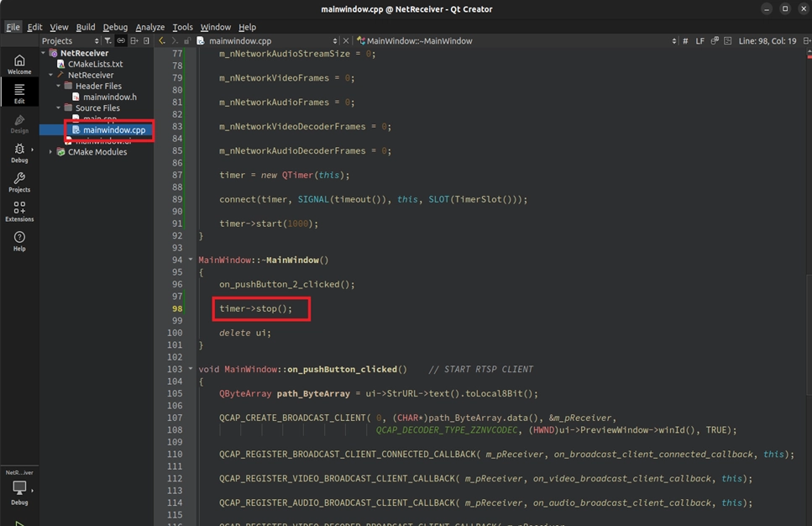Click line number 103 in gutter

pyautogui.click(x=175, y=369)
